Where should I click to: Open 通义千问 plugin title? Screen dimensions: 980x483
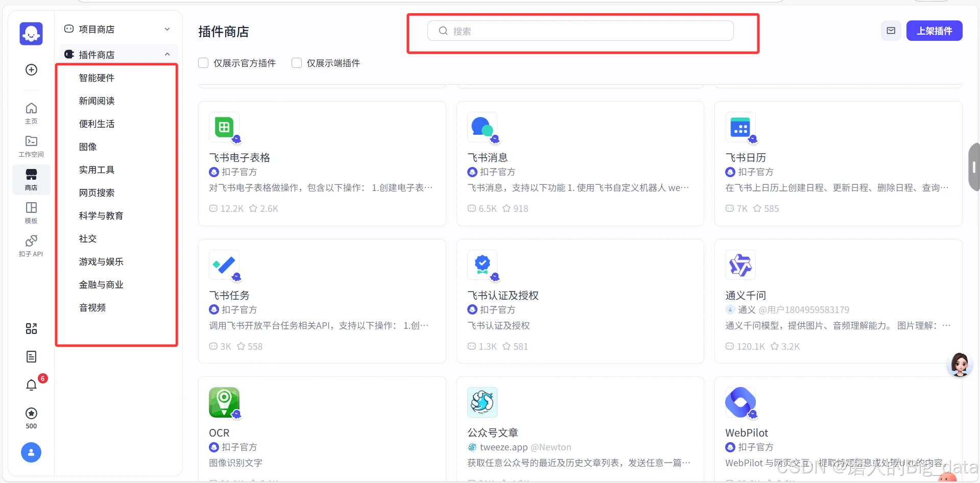pos(746,296)
